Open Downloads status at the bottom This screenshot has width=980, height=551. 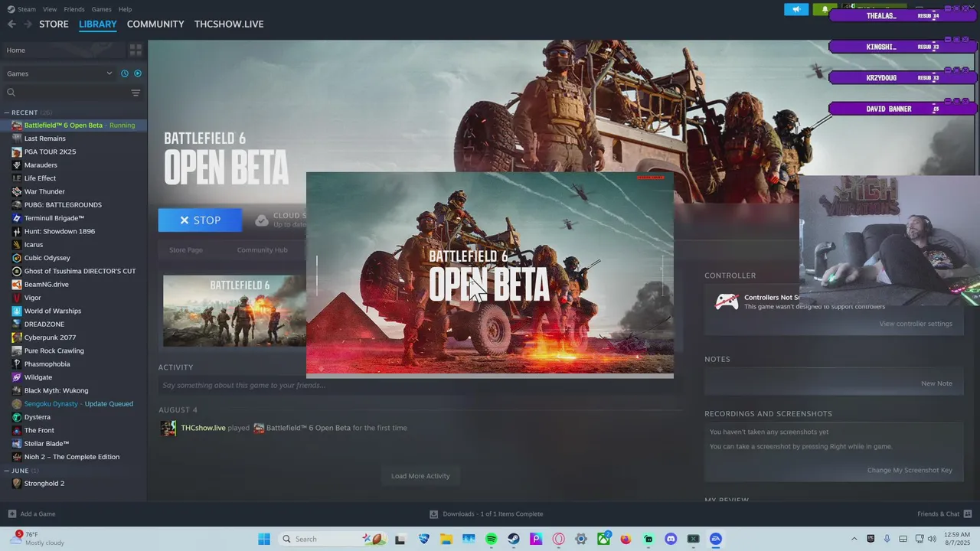tap(486, 514)
